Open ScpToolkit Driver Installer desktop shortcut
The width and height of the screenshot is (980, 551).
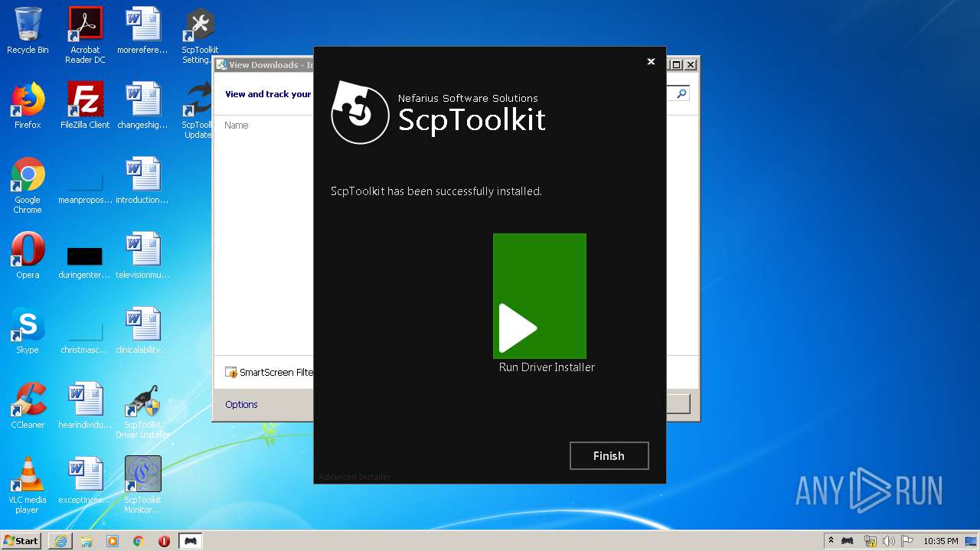(x=142, y=411)
